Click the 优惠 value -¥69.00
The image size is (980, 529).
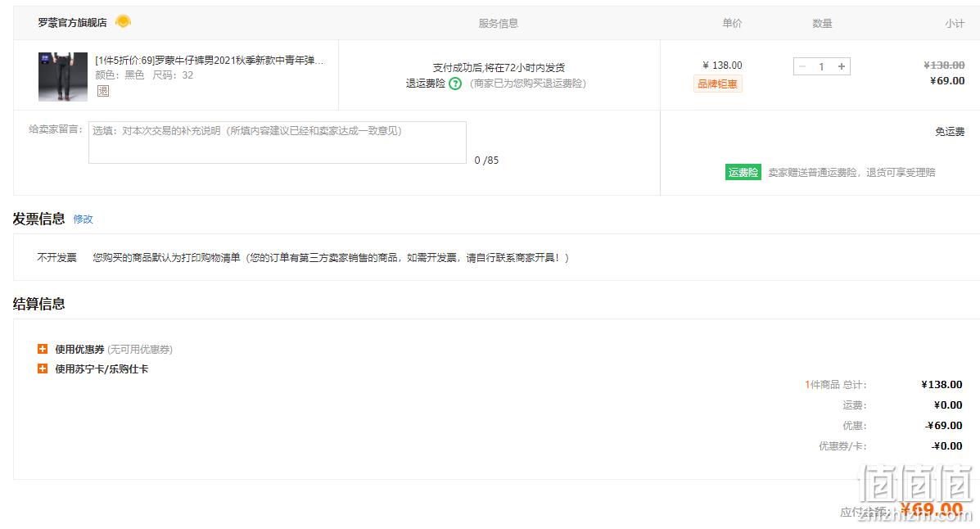coord(944,425)
